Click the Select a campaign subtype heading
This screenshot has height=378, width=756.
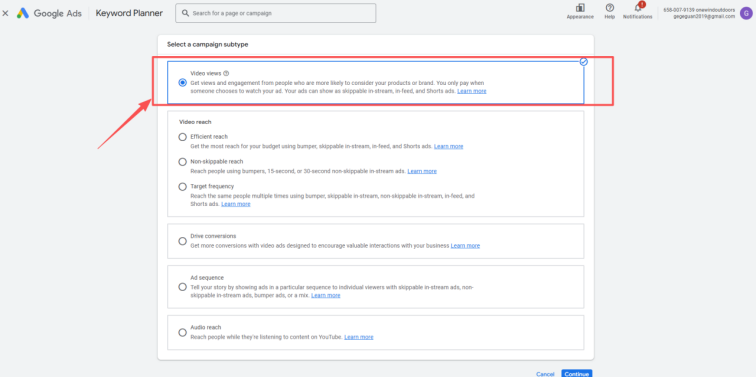[x=207, y=44]
